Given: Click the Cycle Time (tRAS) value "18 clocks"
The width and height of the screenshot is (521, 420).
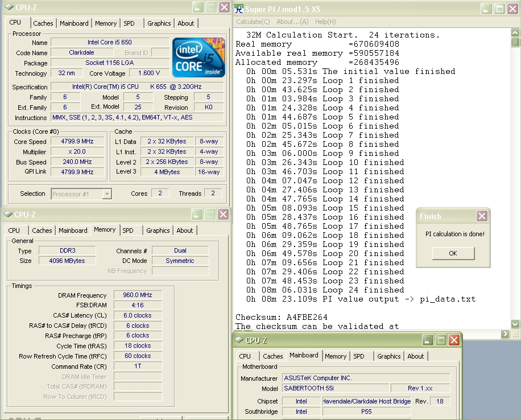Looking at the screenshot, I should click(138, 345).
